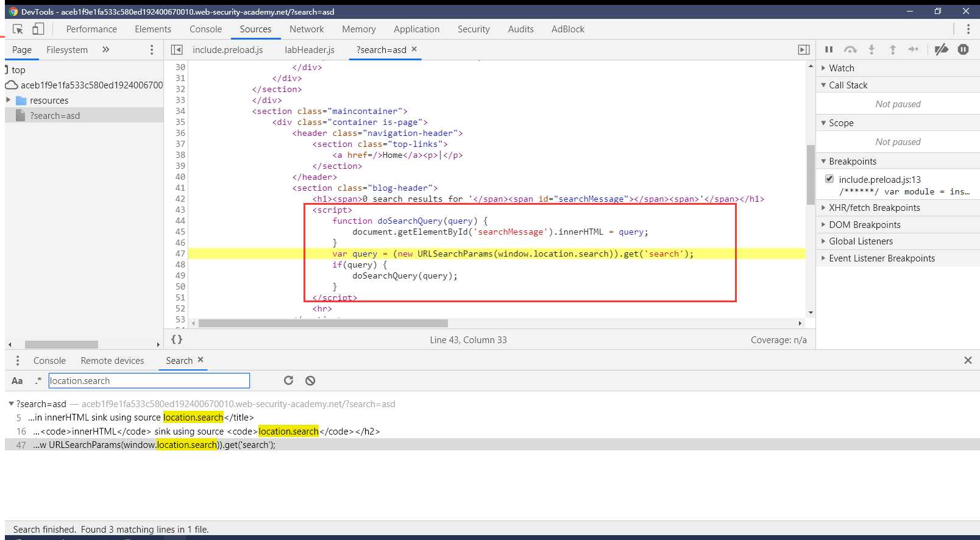
Task: Toggle the device toolbar icon
Action: 38,29
